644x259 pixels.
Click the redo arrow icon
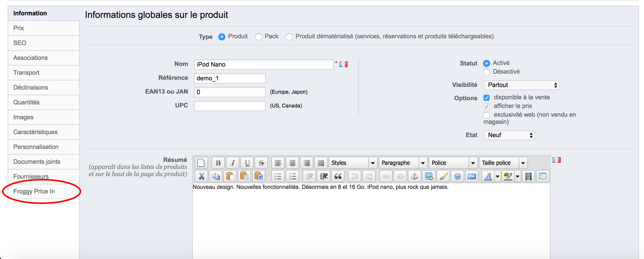point(369,176)
